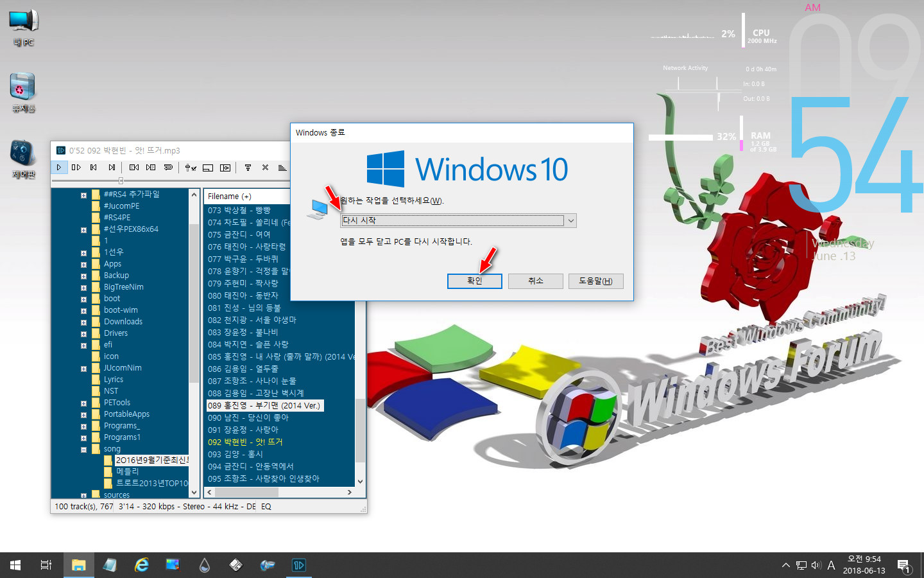Open the shutdown action dropdown showing 다시 시작
This screenshot has width=924, height=578.
458,220
